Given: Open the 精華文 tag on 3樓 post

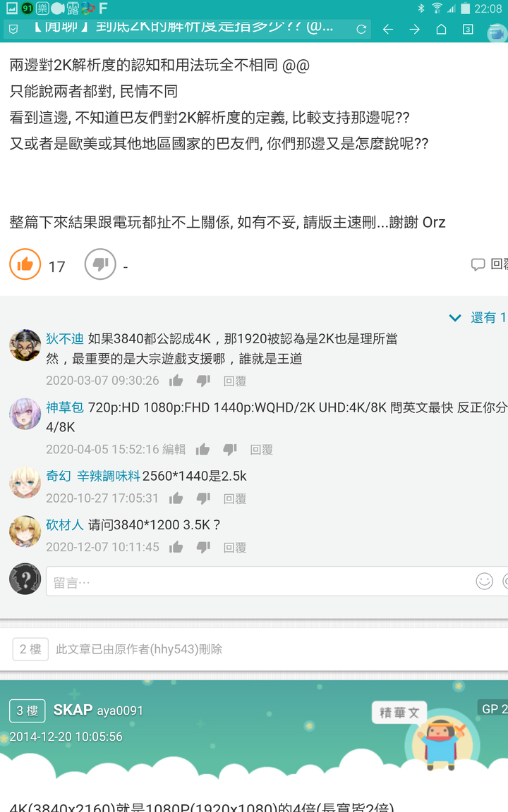Looking at the screenshot, I should click(399, 713).
